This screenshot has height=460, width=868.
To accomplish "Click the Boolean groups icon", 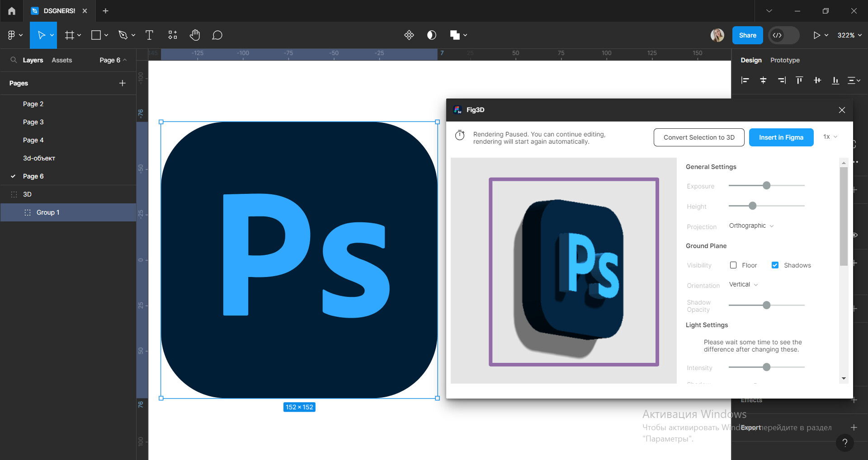I will [455, 35].
